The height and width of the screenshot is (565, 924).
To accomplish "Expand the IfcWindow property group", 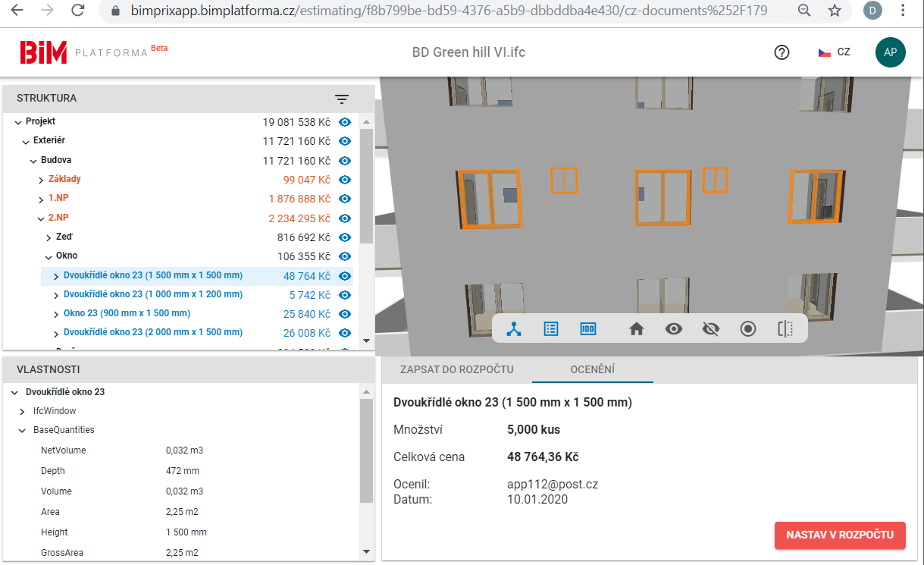I will (23, 411).
